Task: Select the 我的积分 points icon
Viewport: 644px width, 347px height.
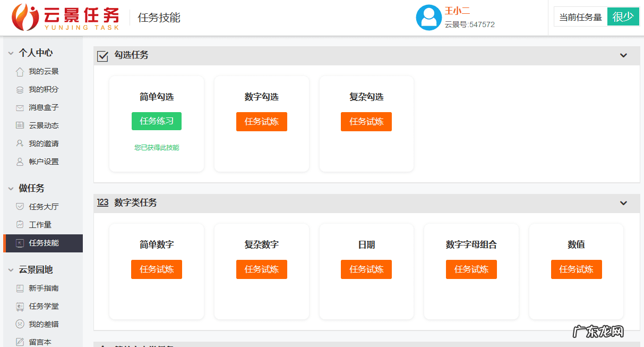Action: 20,89
